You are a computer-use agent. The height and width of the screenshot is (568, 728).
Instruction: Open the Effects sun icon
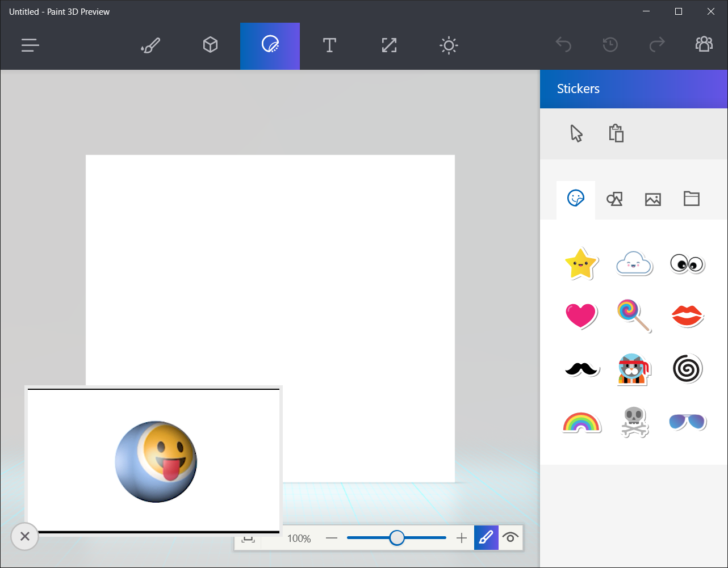[x=449, y=45]
